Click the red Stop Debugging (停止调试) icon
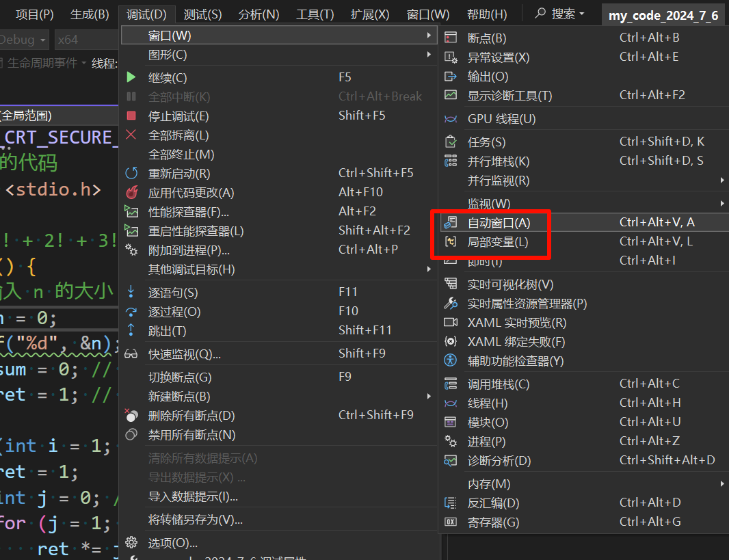 tap(131, 116)
